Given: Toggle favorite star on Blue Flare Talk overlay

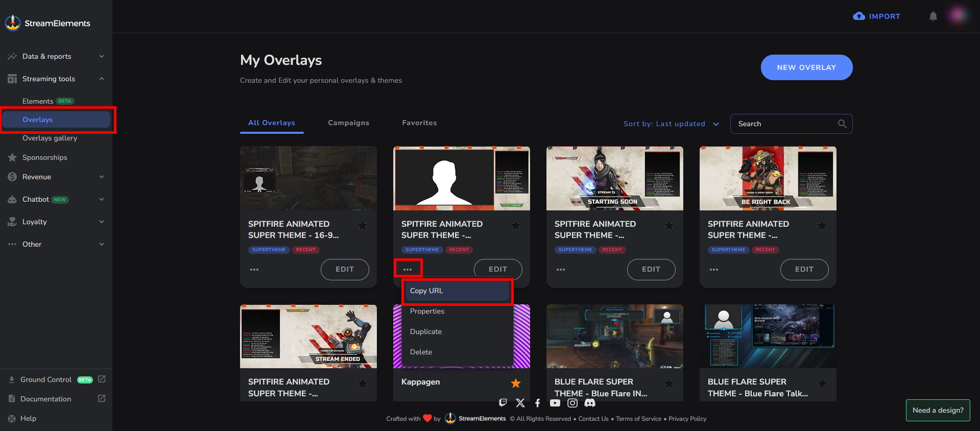Looking at the screenshot, I should pos(822,383).
